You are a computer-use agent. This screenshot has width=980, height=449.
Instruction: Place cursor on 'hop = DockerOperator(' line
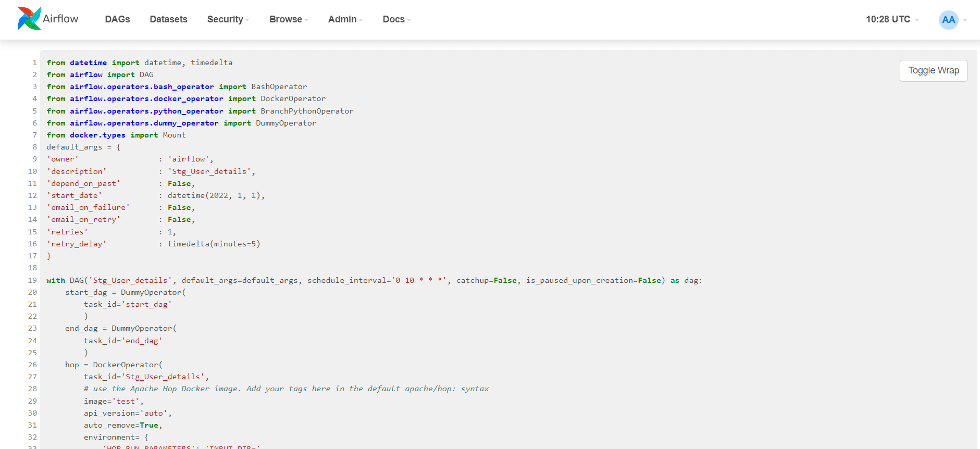pyautogui.click(x=114, y=365)
